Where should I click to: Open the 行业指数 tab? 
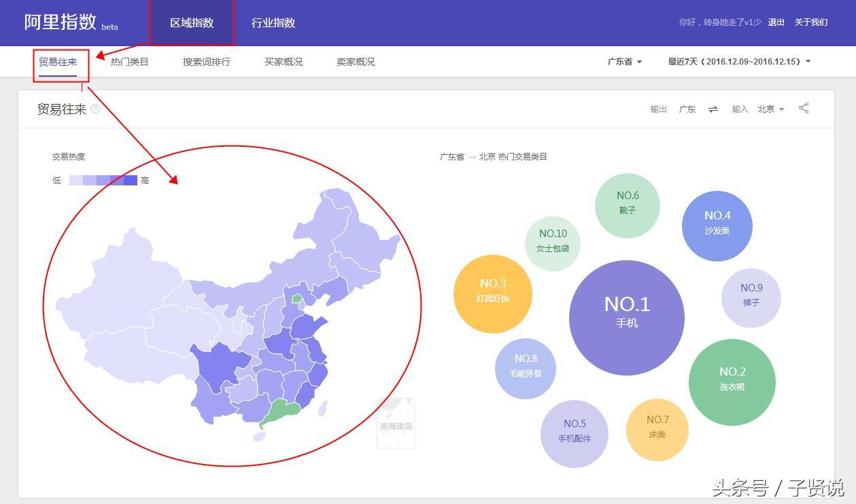[273, 22]
